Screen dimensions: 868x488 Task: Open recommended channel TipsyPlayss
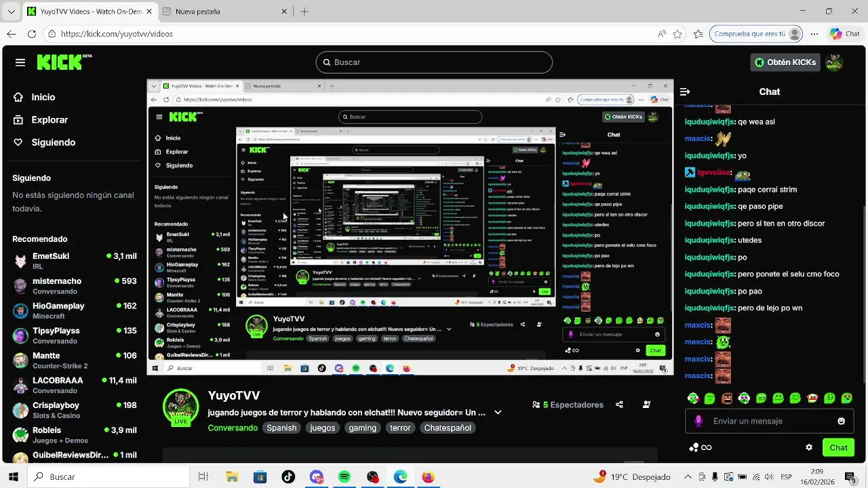[x=75, y=335]
